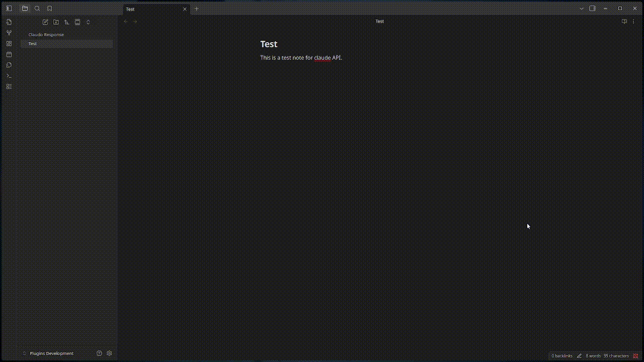Open the tab list dropdown chevron
Screen dimensions: 644x362
(582, 9)
